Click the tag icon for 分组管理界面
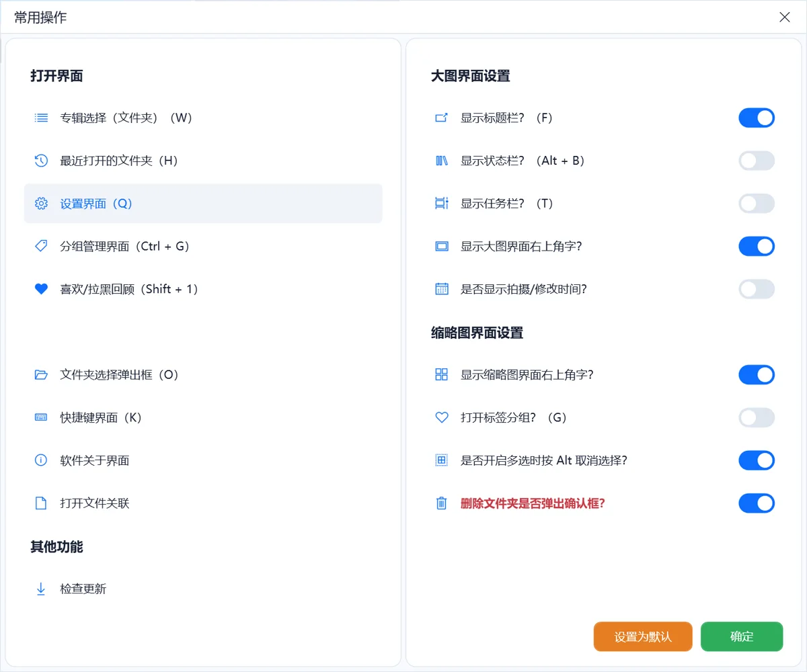This screenshot has height=672, width=807. [x=41, y=246]
